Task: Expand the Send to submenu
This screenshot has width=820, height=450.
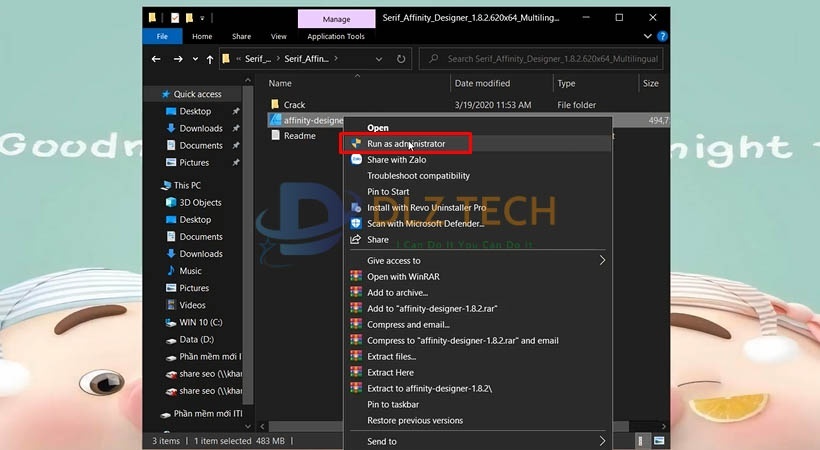Action: tap(602, 441)
